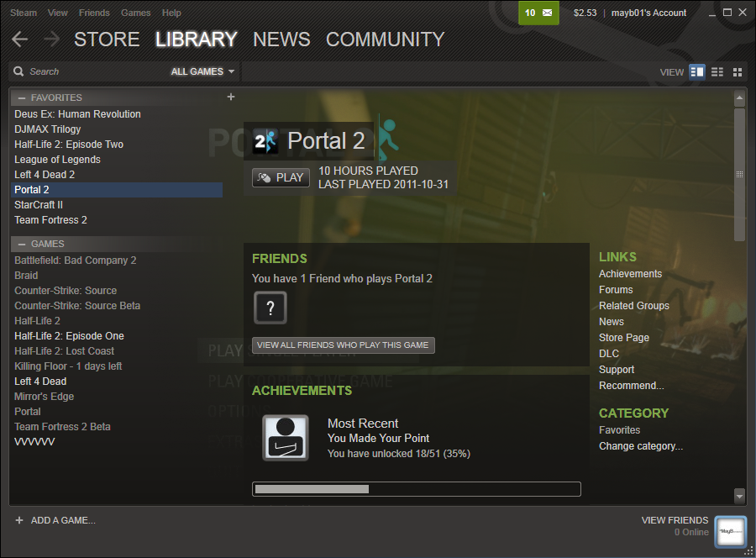
Task: Go back with the left arrow
Action: (x=20, y=39)
